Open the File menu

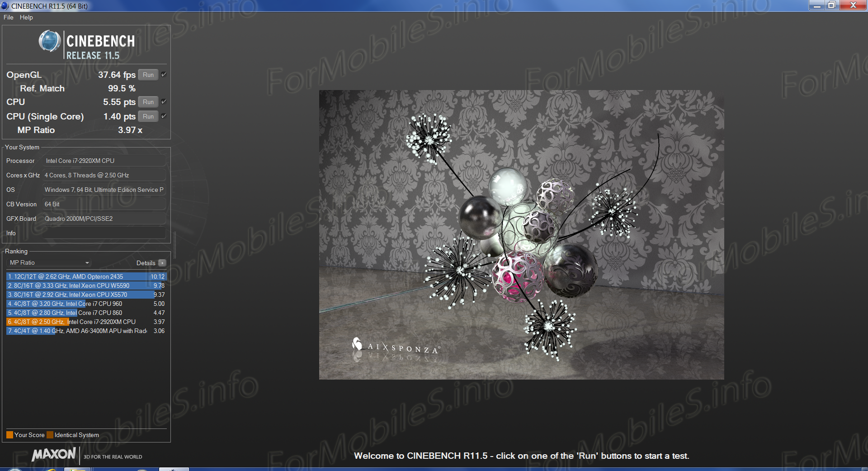click(x=8, y=17)
